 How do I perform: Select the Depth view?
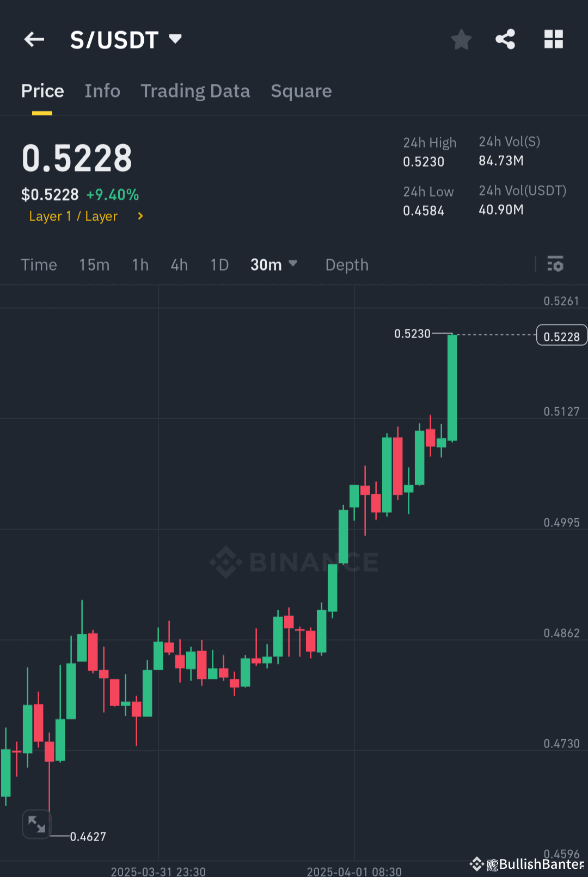click(x=347, y=265)
